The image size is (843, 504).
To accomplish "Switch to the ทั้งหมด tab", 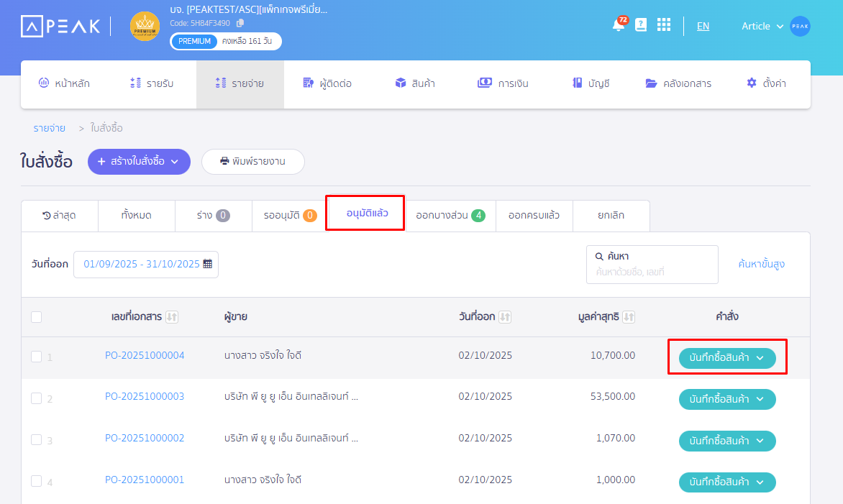I will tap(136, 215).
